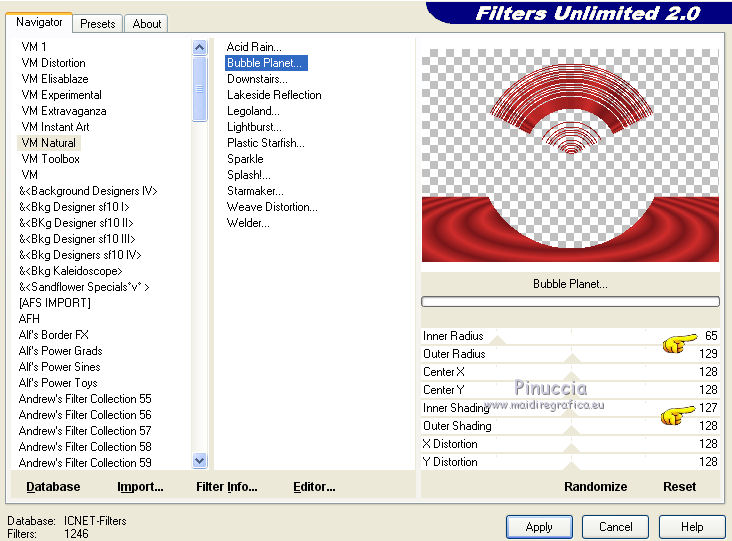Select the AFH category
Viewport: 732px width, 541px height.
[x=29, y=319]
